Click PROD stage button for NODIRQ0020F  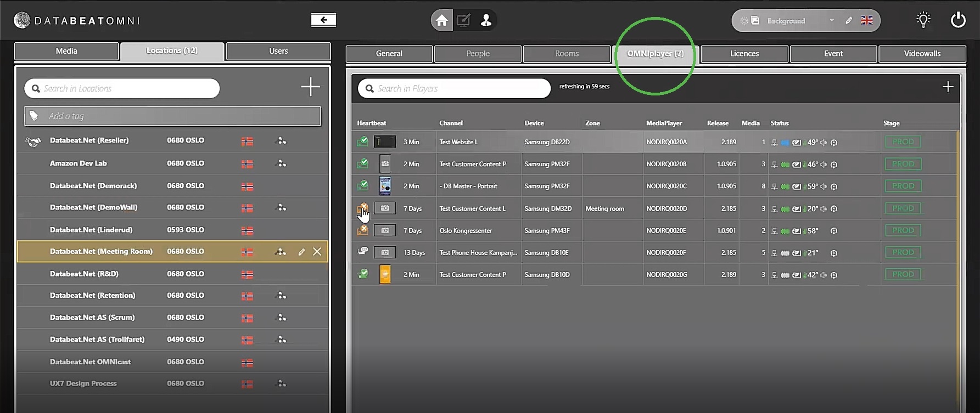click(903, 252)
